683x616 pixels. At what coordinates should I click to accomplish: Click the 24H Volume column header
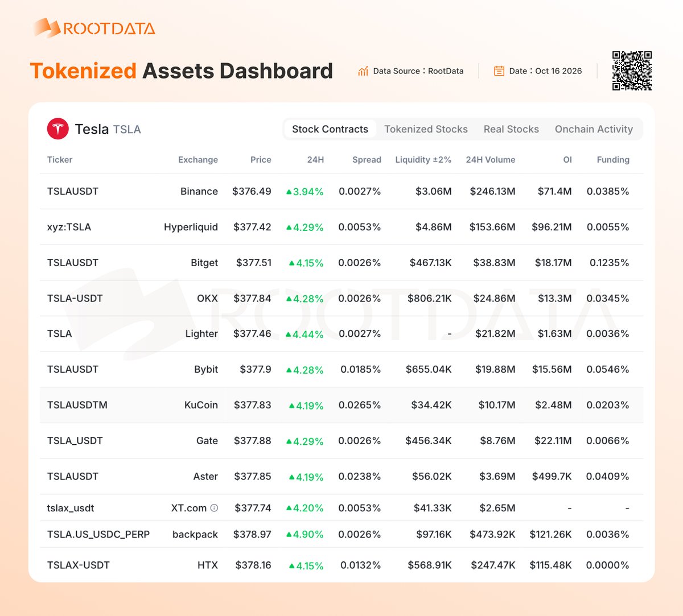pyautogui.click(x=491, y=160)
